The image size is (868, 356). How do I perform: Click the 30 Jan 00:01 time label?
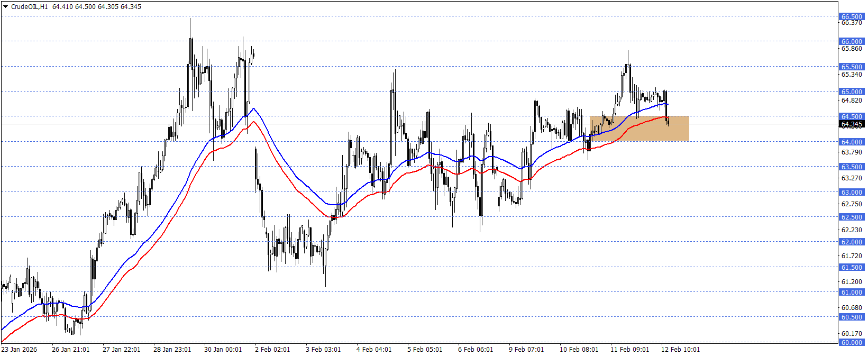(223, 350)
